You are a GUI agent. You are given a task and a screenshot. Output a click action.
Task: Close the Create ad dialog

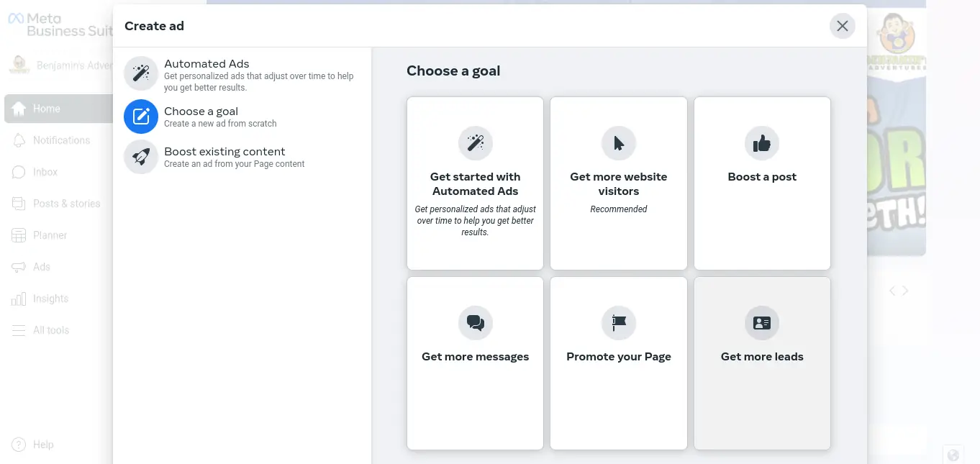843,26
